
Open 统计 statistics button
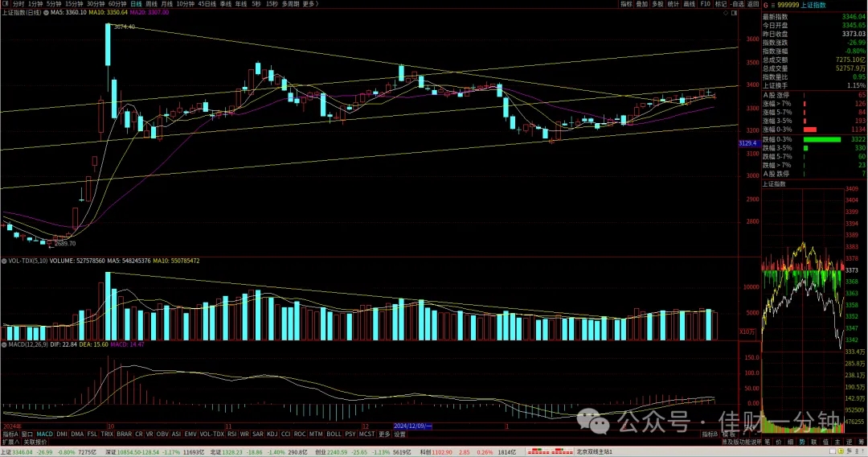(674, 4)
